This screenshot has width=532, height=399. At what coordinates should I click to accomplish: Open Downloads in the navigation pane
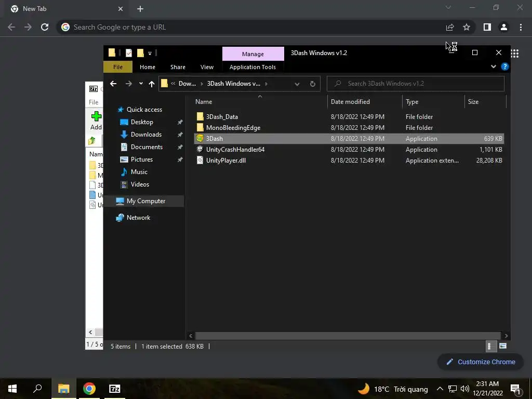[x=146, y=135]
